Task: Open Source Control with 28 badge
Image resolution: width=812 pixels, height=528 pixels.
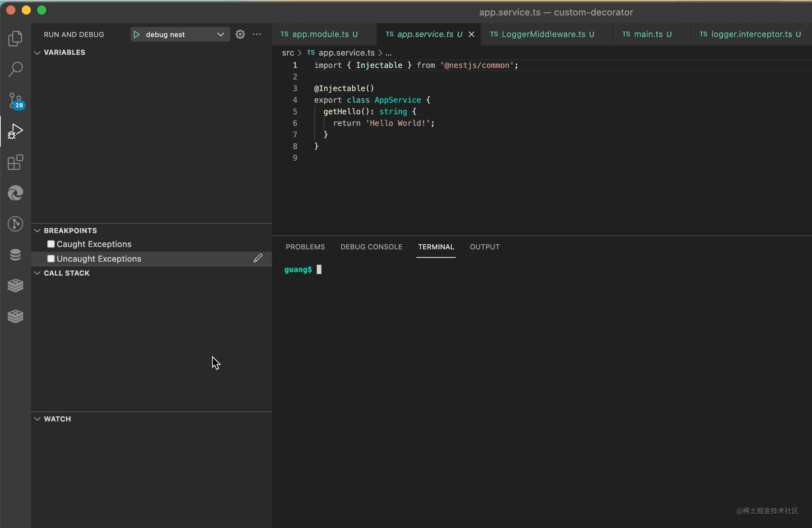Action: click(x=15, y=100)
